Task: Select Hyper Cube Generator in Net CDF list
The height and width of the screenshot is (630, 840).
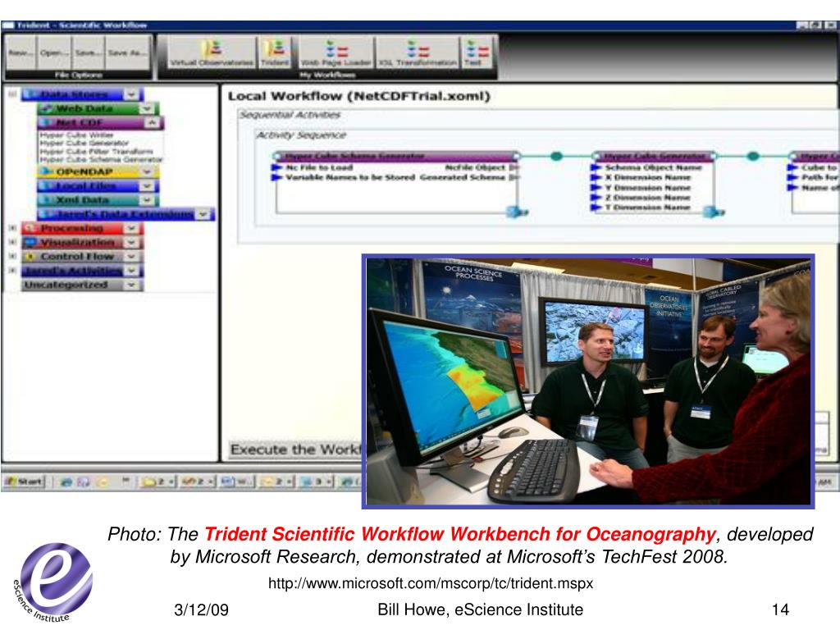Action: pyautogui.click(x=84, y=143)
